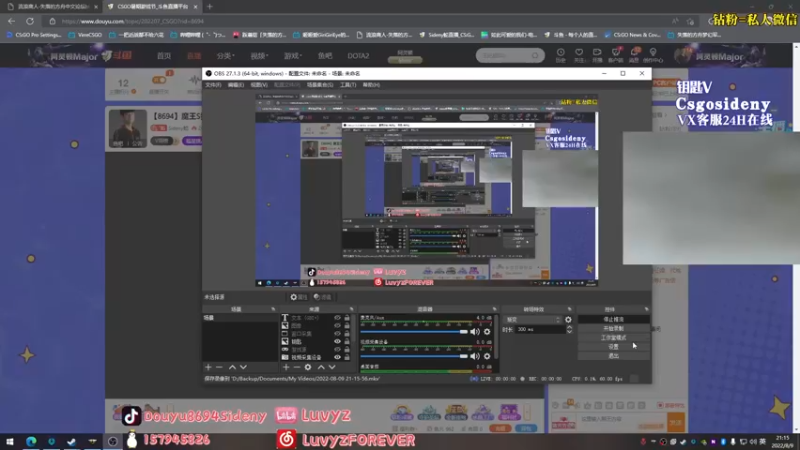This screenshot has height=450, width=800.
Task: Toggle visibility of fourth source row
Action: 337,341
